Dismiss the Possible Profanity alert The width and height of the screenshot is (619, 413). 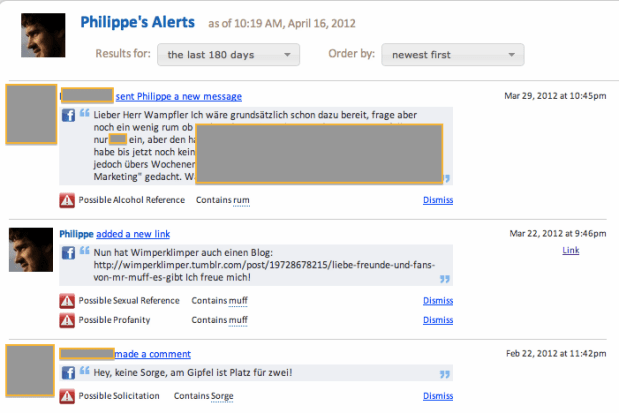(438, 320)
